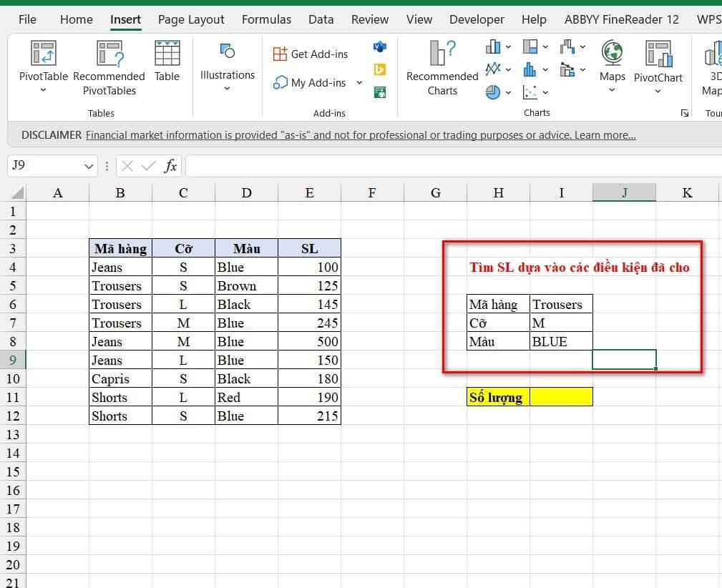Click the PivotTable icon
Screen dimensions: 722x588
pyautogui.click(x=43, y=54)
